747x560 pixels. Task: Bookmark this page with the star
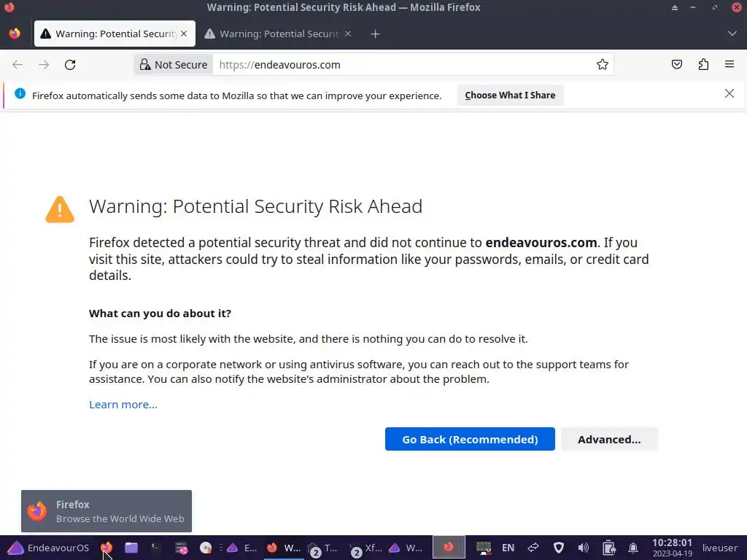click(602, 65)
